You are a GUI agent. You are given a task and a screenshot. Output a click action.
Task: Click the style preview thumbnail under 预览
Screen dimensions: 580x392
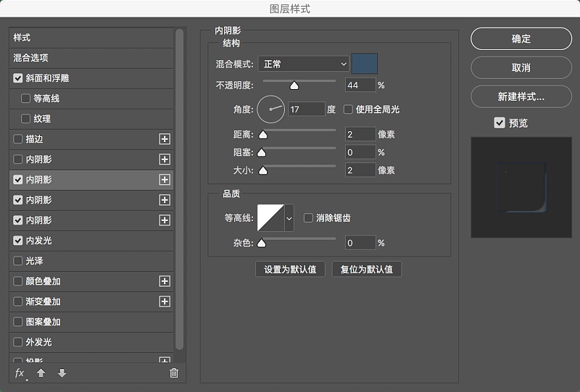pos(521,188)
